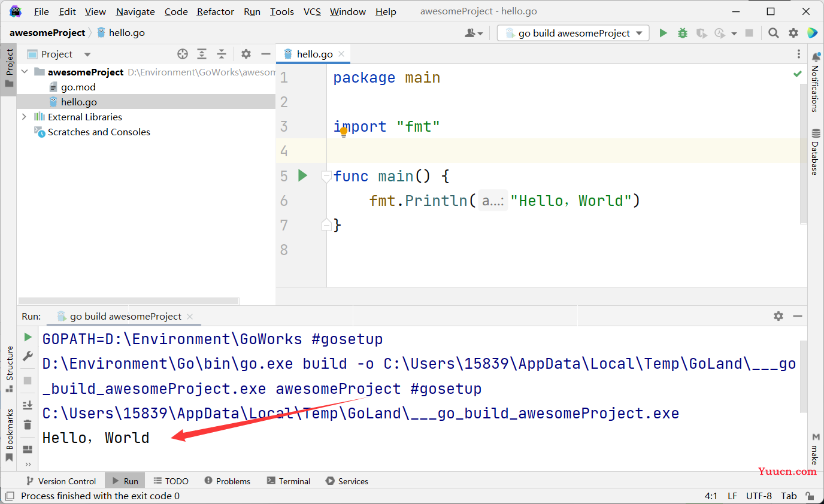This screenshot has height=504, width=824.
Task: Open the Version Control tool window
Action: pos(60,481)
